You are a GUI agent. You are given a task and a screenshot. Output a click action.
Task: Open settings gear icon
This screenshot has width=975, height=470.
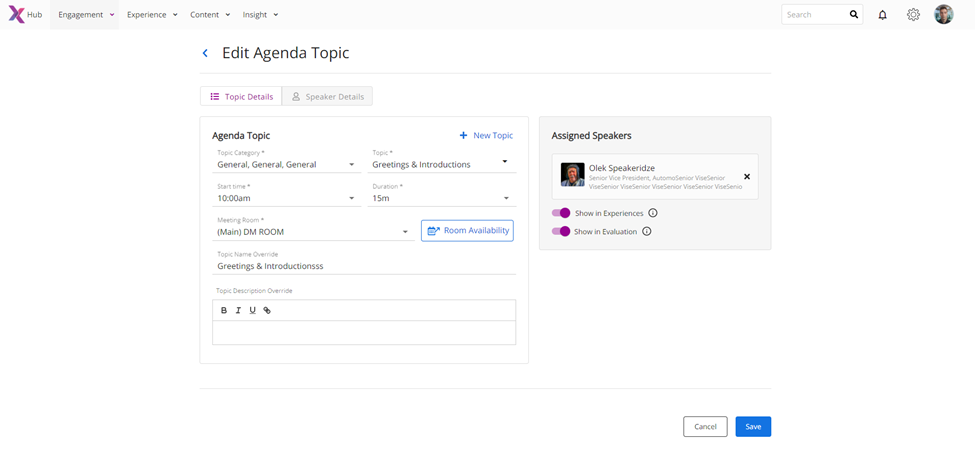tap(913, 15)
